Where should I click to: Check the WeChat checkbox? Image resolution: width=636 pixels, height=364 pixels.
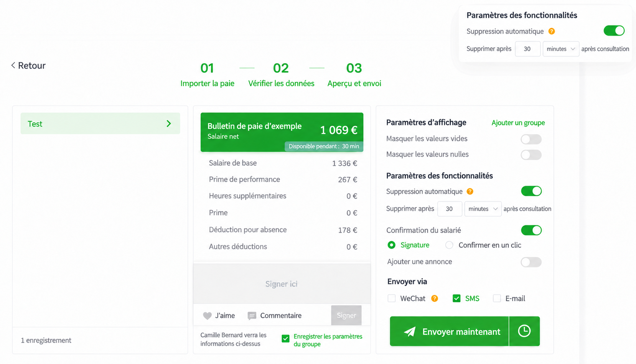[x=391, y=298]
